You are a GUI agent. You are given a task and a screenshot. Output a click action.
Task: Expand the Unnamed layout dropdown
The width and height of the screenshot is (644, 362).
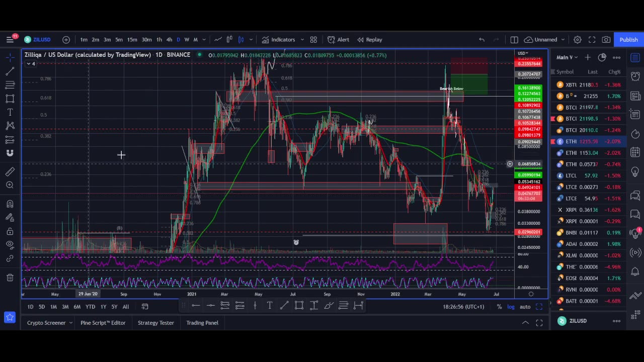562,40
